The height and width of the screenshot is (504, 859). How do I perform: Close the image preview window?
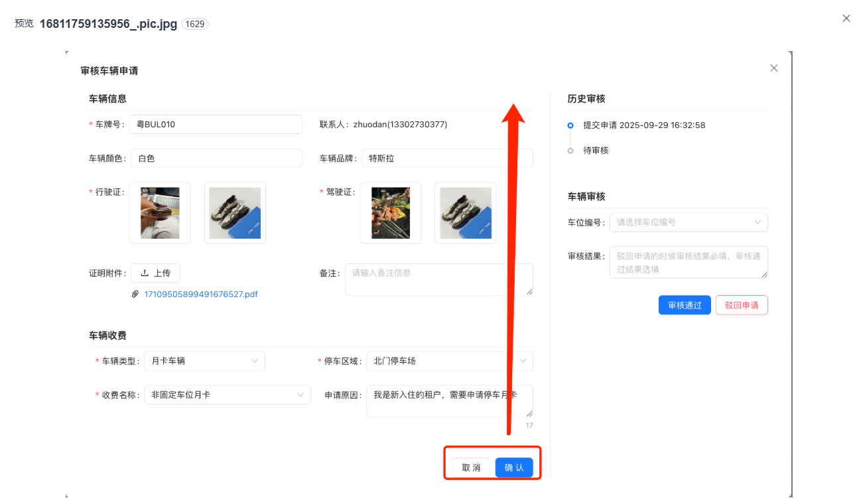click(846, 19)
